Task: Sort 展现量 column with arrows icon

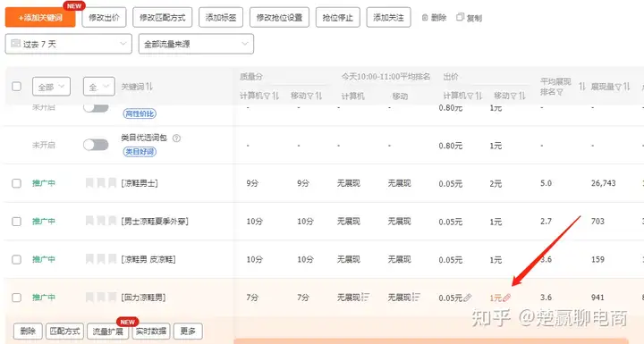Action: (626, 87)
